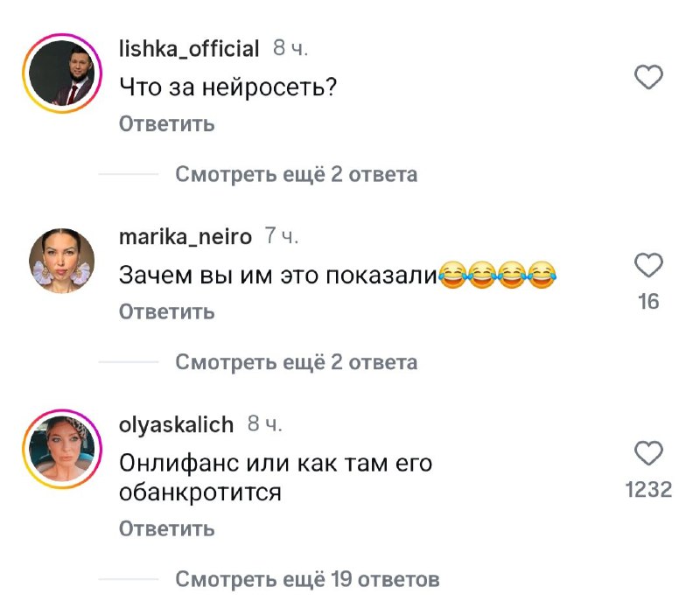Open the lishka_official username link
The width and height of the screenshot is (700, 615).
188,49
